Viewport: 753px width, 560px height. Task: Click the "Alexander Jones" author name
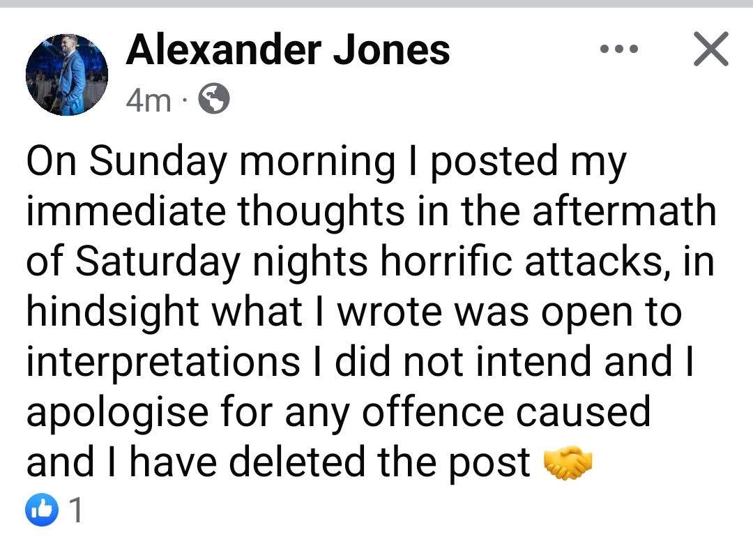pyautogui.click(x=288, y=50)
